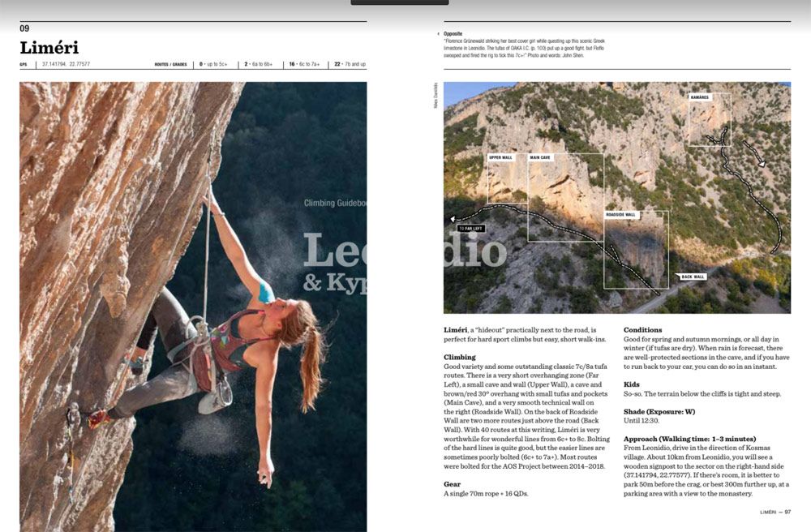This screenshot has height=532, width=811.
Task: Click the white arrowhead pointing to Far Left
Action: point(453,219)
